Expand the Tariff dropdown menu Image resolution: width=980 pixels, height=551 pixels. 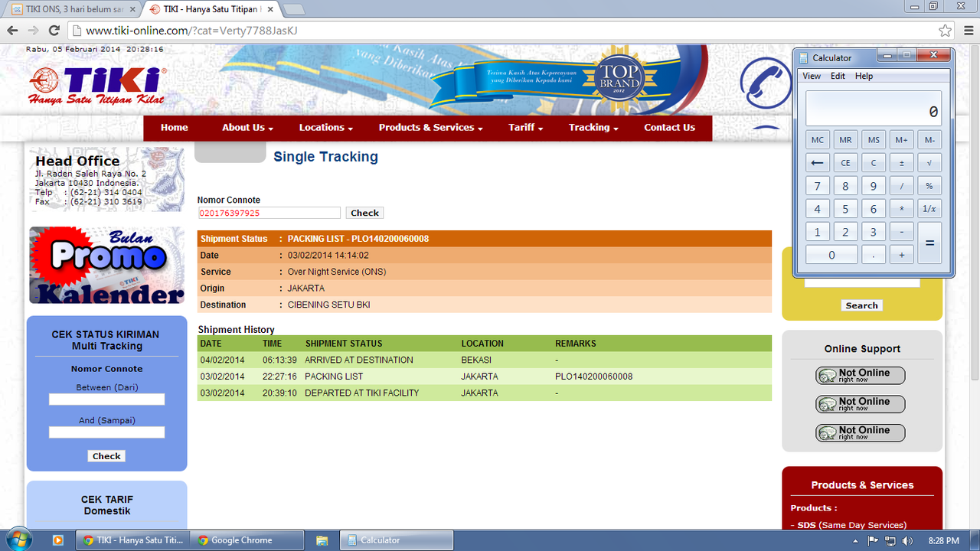[525, 128]
